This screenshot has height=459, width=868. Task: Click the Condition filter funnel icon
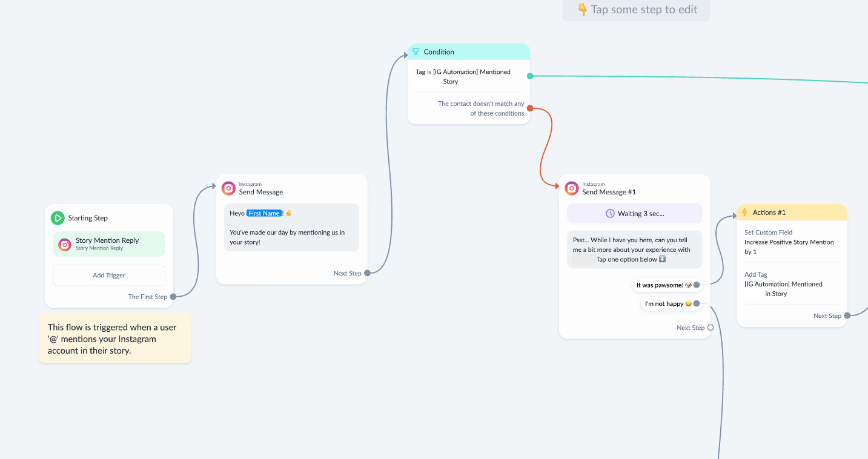[416, 52]
